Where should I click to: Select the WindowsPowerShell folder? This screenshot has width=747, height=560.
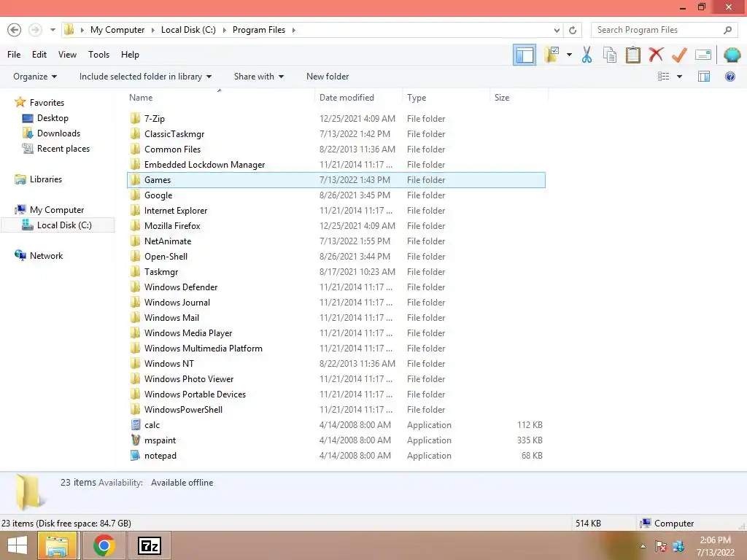(x=336, y=410)
